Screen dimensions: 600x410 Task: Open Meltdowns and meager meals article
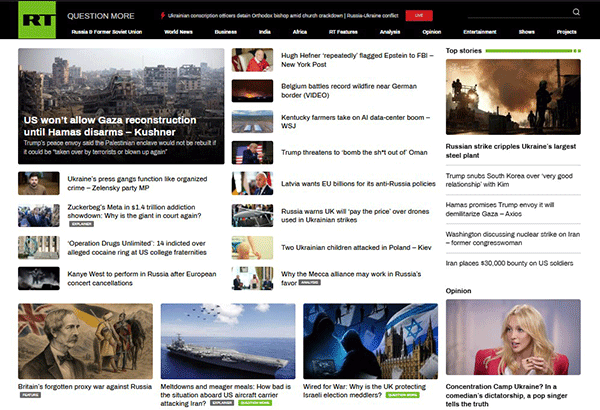pos(225,395)
